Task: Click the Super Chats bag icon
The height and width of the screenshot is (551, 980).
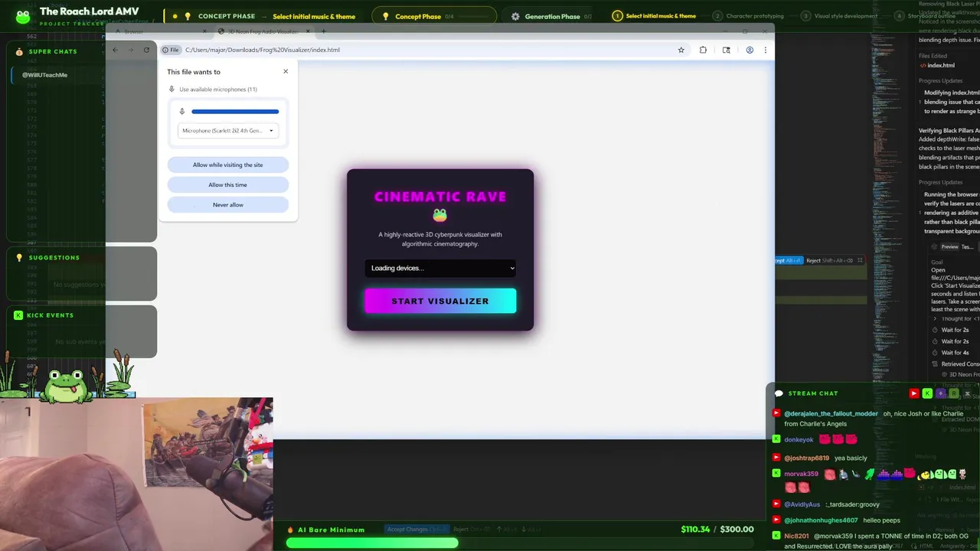Action: click(x=19, y=51)
